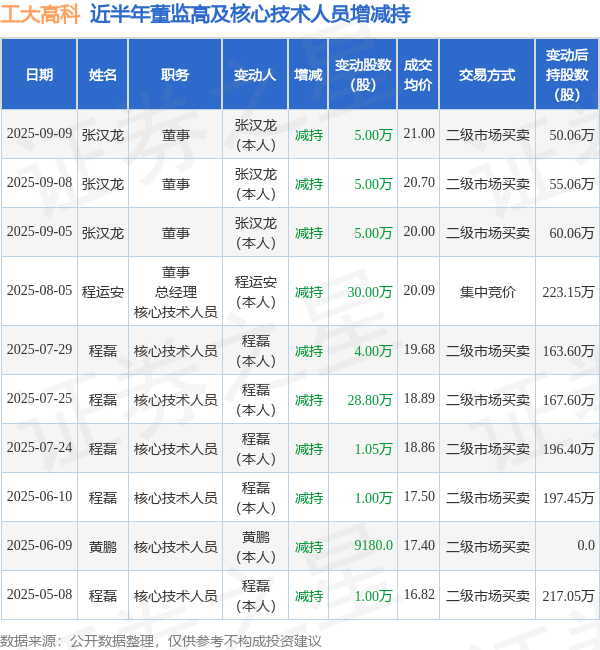Select the date cell 2025-09-05

[x=39, y=231]
